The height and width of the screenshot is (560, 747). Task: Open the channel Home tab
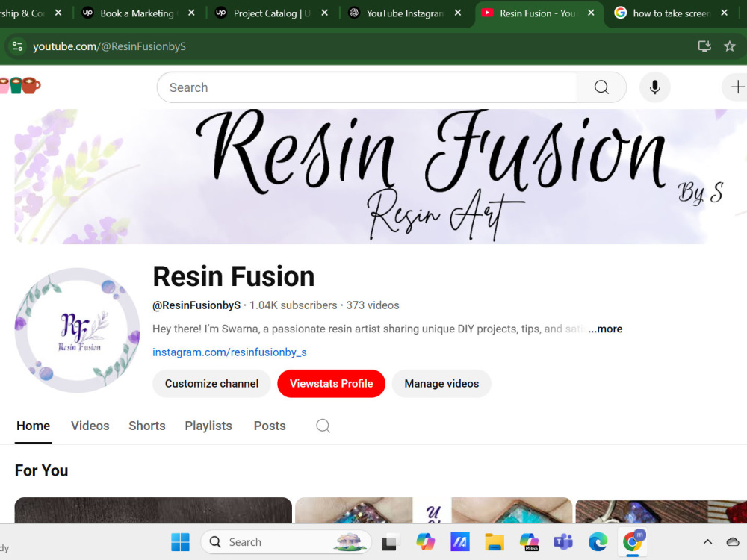click(34, 426)
